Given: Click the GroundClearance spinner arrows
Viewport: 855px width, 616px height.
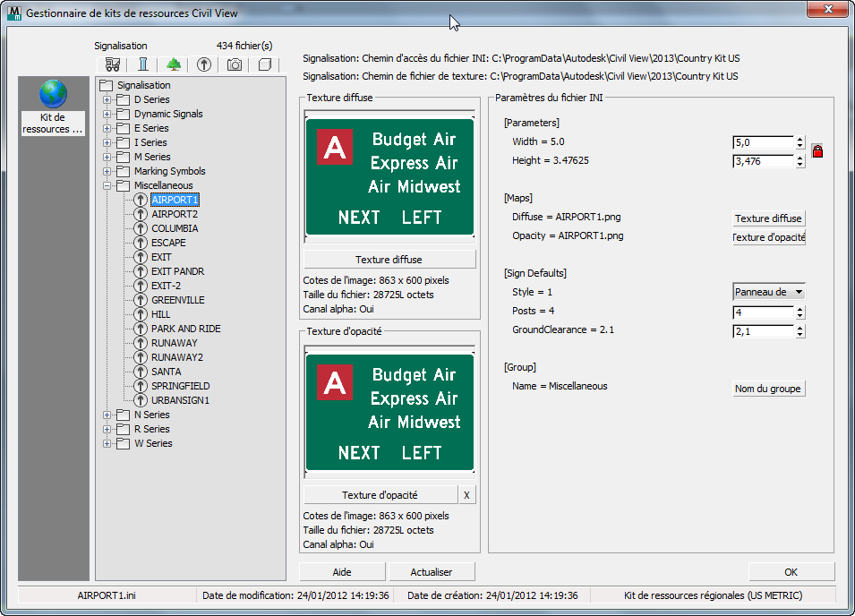Looking at the screenshot, I should (799, 331).
